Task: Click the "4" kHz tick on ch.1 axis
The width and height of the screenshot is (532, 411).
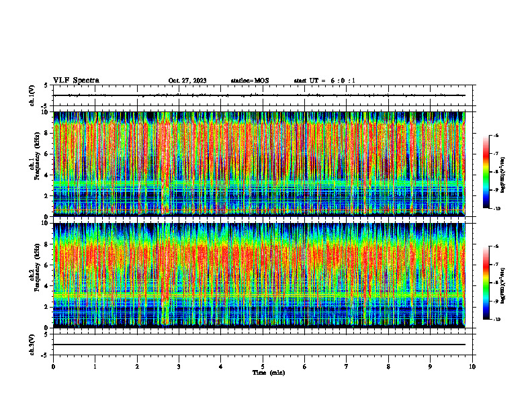Action: [x=47, y=175]
